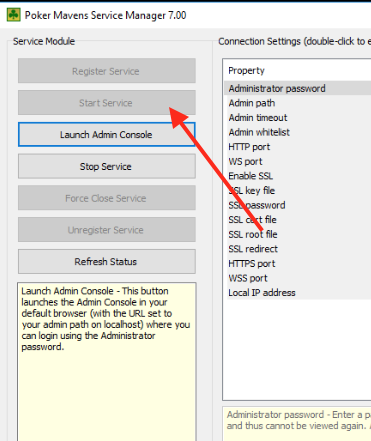
Task: Select the WSS port property
Action: point(298,278)
